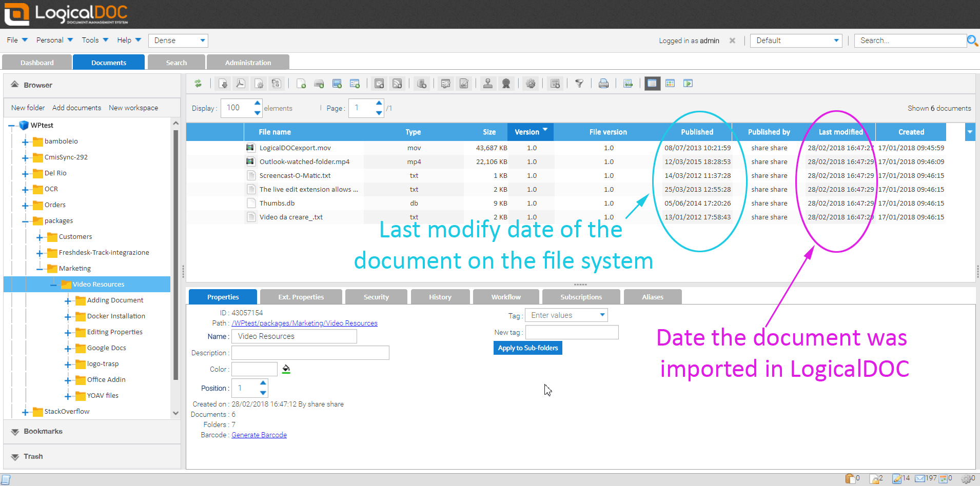Open the Tools menu
The height and width of the screenshot is (486, 980).
tap(95, 40)
